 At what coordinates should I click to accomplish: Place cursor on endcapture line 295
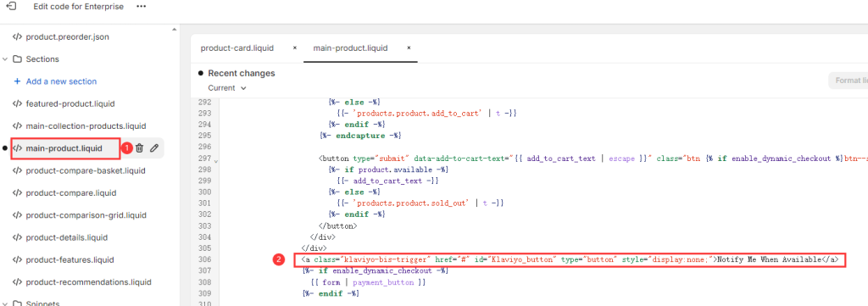[359, 136]
